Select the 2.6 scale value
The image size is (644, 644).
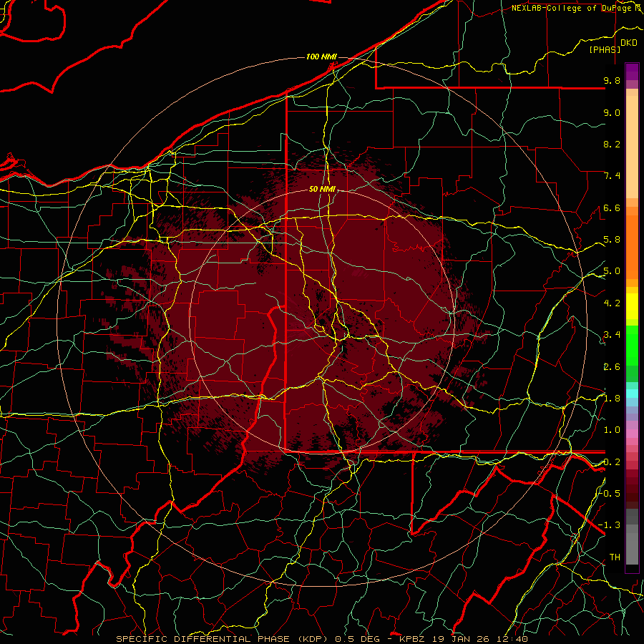tap(612, 366)
